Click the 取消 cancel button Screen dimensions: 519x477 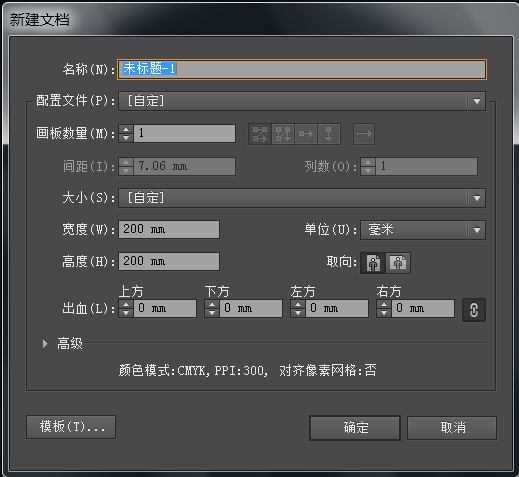pyautogui.click(x=452, y=428)
